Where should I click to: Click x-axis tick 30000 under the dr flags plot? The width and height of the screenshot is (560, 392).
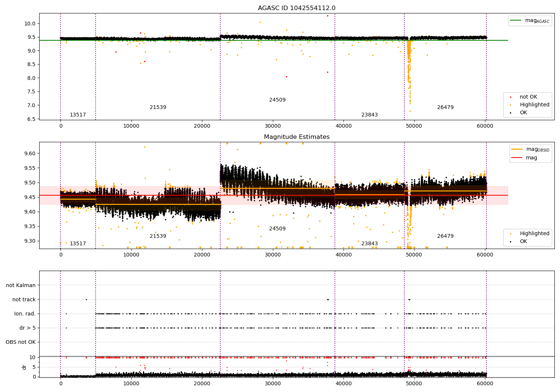click(273, 384)
